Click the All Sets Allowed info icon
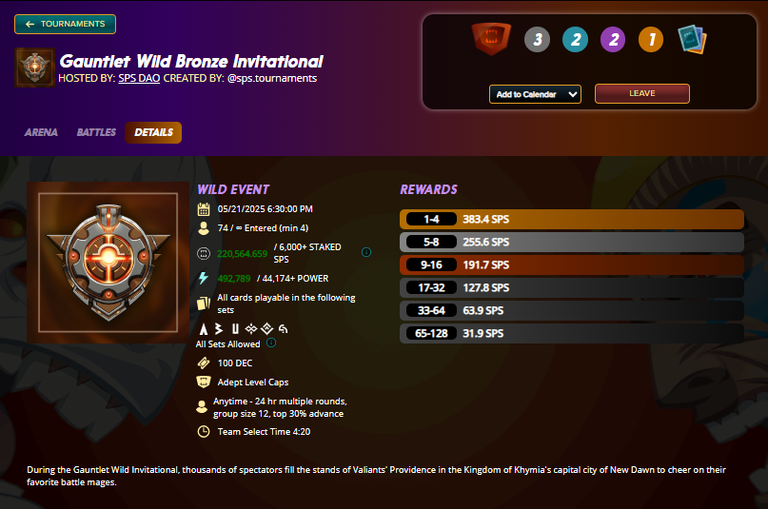This screenshot has width=768, height=509. pos(271,343)
